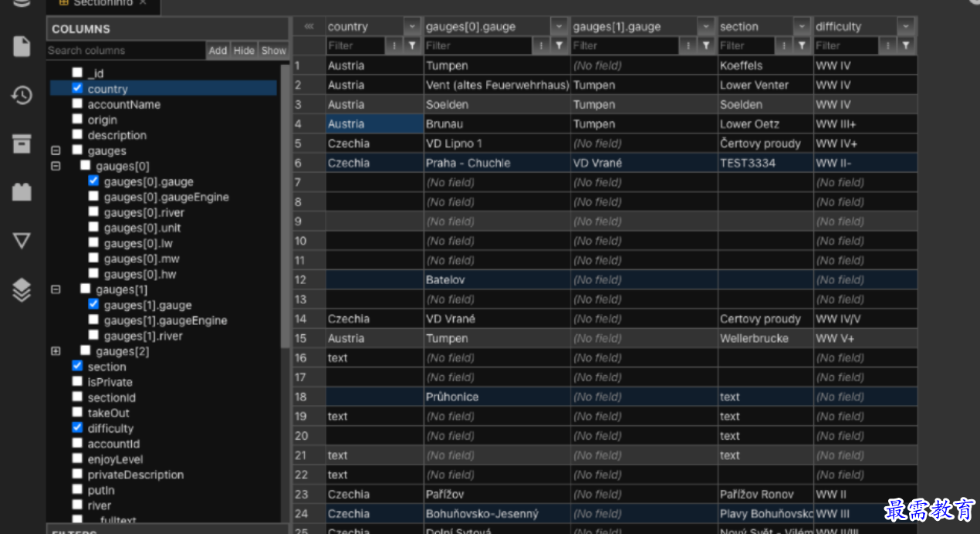The width and height of the screenshot is (980, 534).
Task: Select the cell "WW V+"
Action: (x=866, y=338)
